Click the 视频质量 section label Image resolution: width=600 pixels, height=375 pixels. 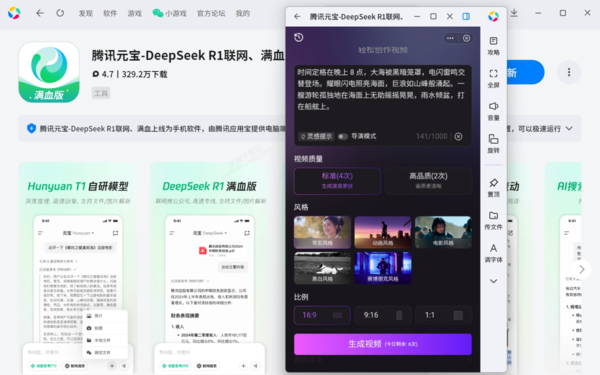pyautogui.click(x=308, y=159)
